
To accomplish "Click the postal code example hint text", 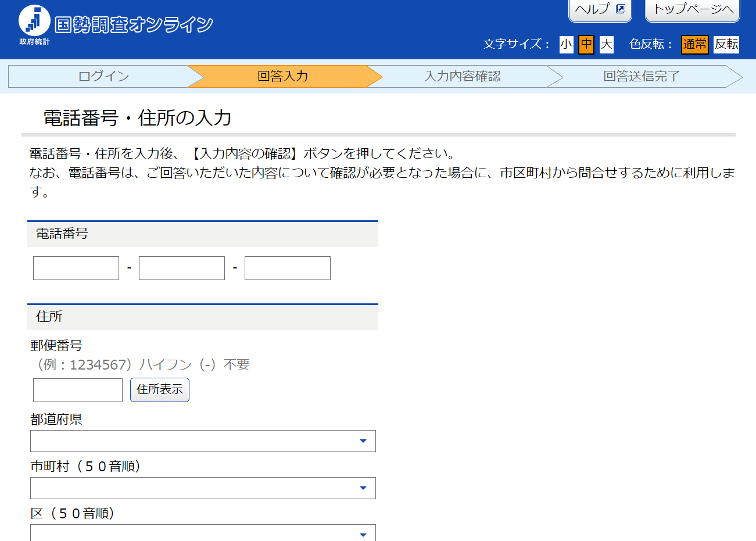I will [140, 364].
